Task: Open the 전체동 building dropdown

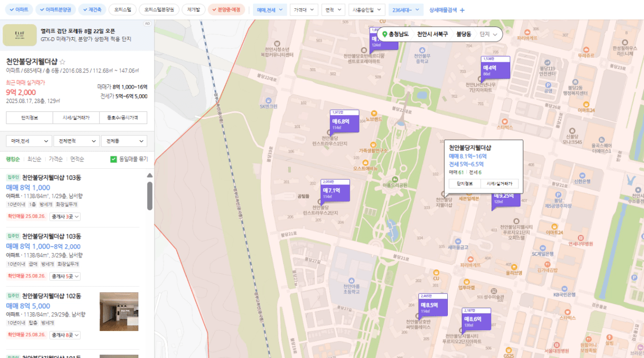Action: [x=124, y=141]
